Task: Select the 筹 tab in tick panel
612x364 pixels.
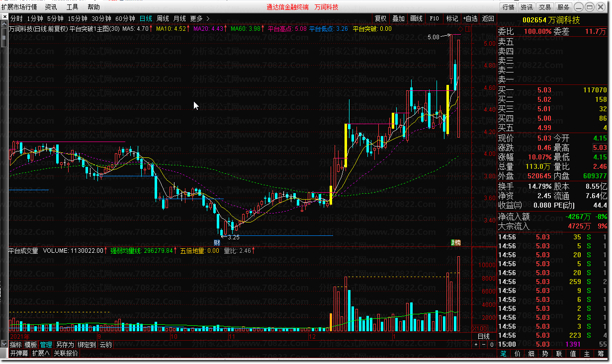Action: point(601,354)
